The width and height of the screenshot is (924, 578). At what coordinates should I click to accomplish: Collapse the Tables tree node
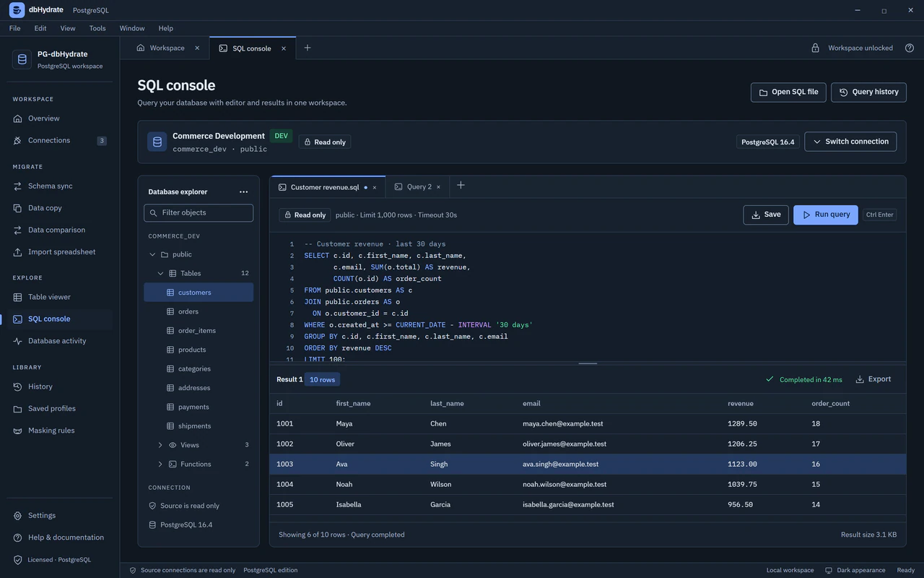(160, 274)
